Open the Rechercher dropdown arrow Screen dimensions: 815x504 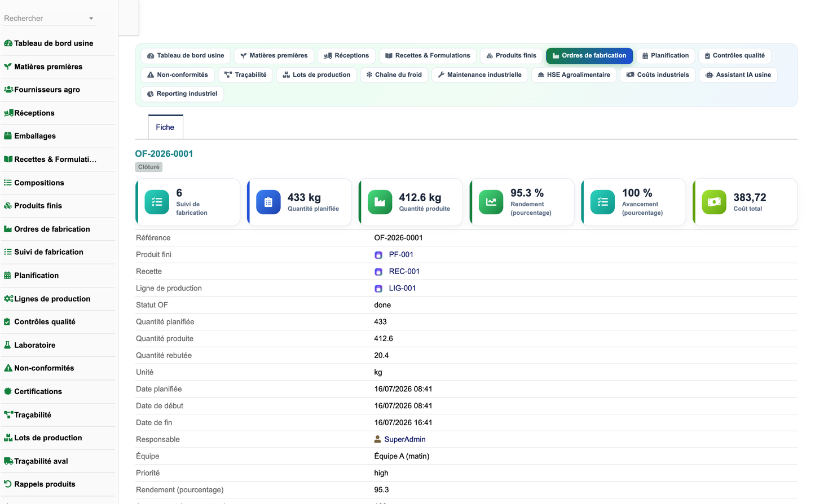[x=91, y=19]
